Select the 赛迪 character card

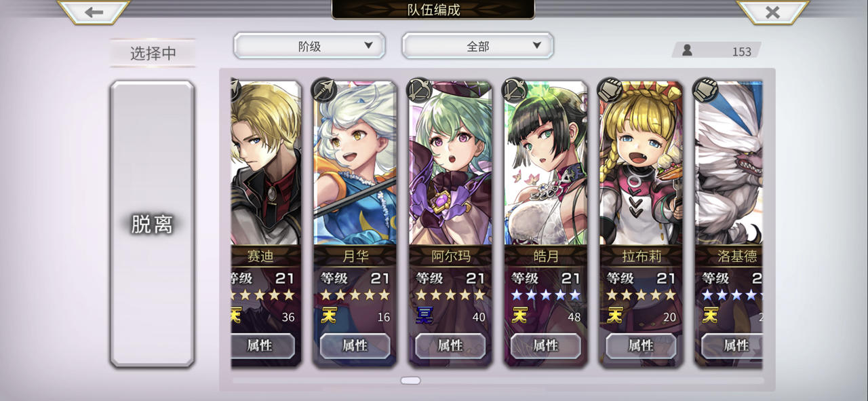pyautogui.click(x=266, y=224)
